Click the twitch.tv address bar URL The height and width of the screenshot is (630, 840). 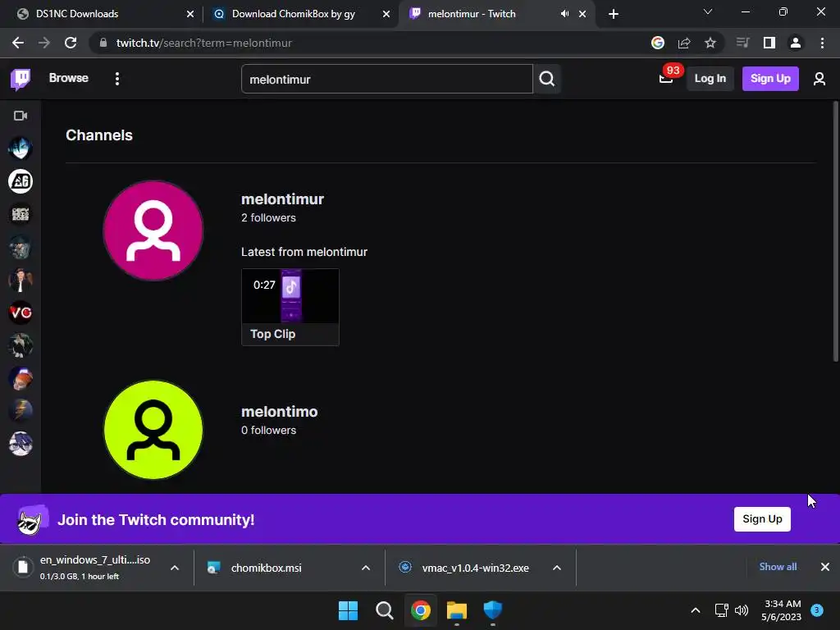tap(203, 43)
